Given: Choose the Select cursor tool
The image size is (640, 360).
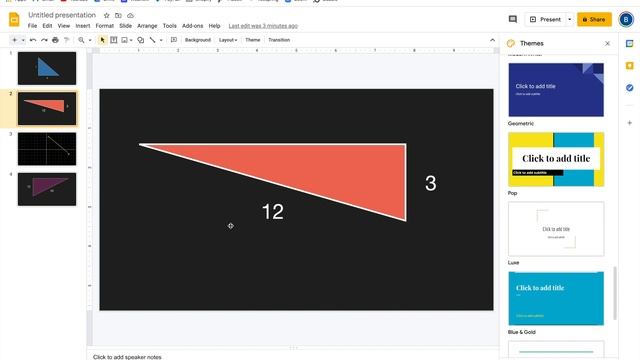Looking at the screenshot, I should point(102,40).
